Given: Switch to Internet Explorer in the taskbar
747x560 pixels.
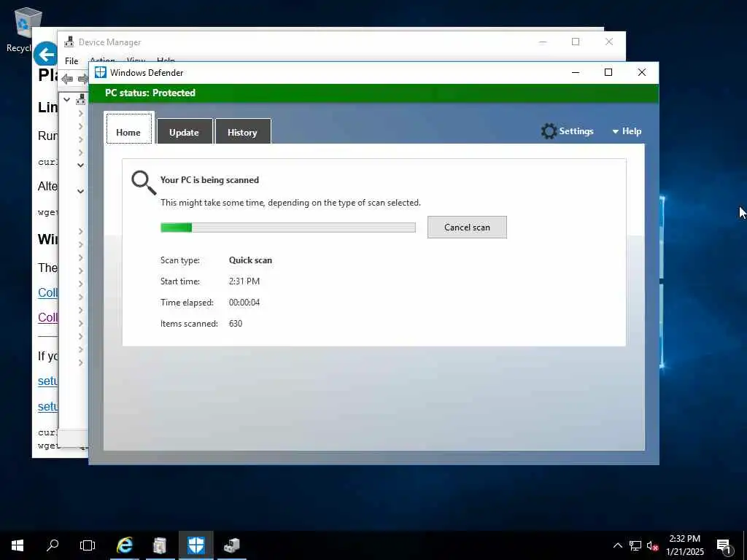Looking at the screenshot, I should 124,545.
